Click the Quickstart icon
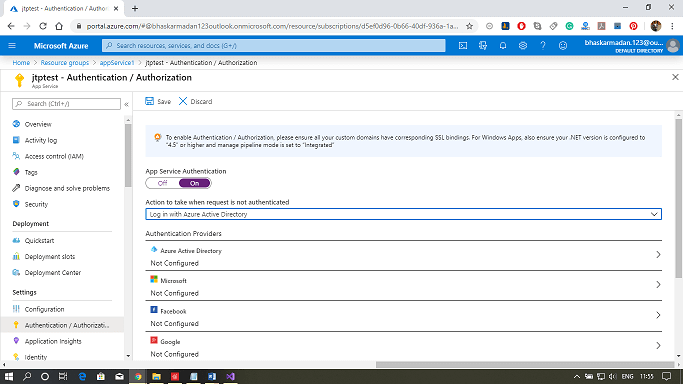Screen dimensions: 683x384 [16, 240]
